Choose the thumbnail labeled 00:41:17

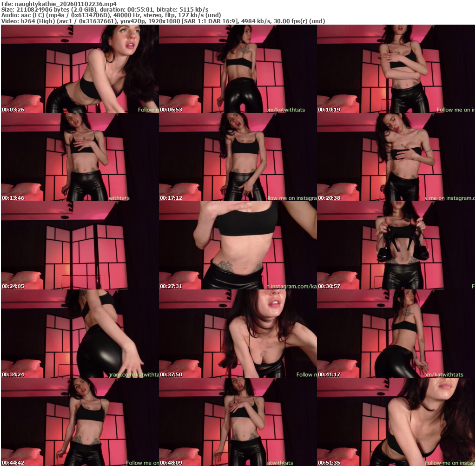(x=396, y=334)
